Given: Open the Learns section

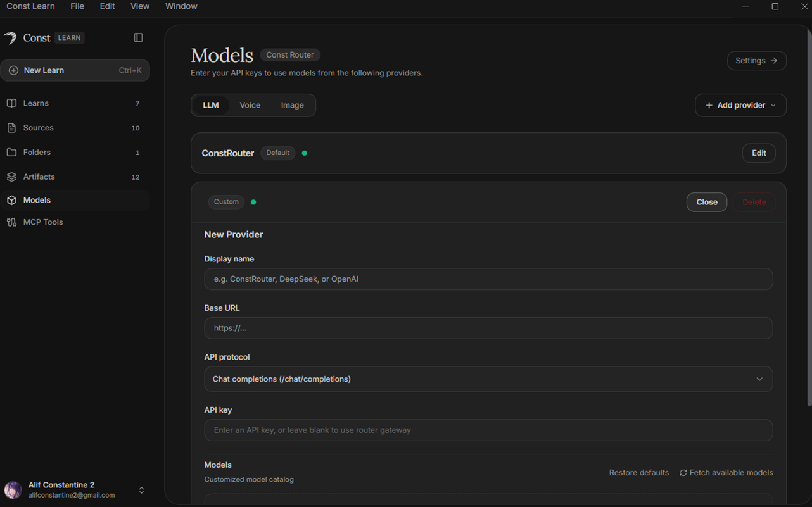Looking at the screenshot, I should tap(75, 103).
